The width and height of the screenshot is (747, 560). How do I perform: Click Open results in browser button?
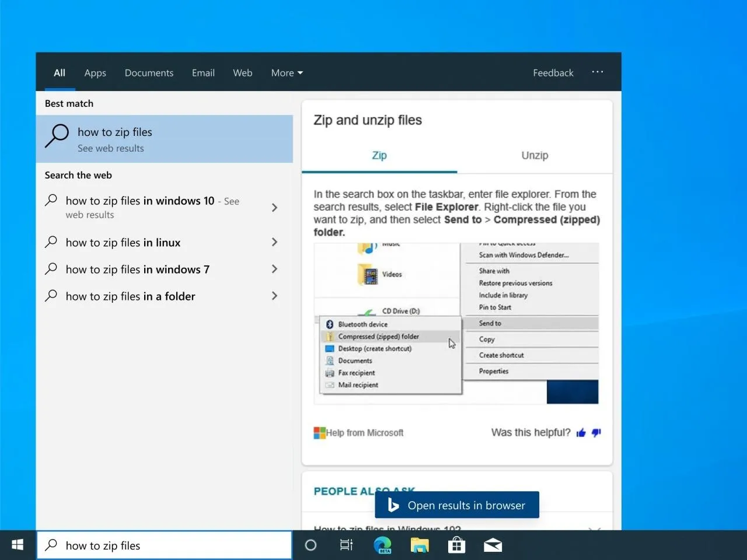coord(457,505)
